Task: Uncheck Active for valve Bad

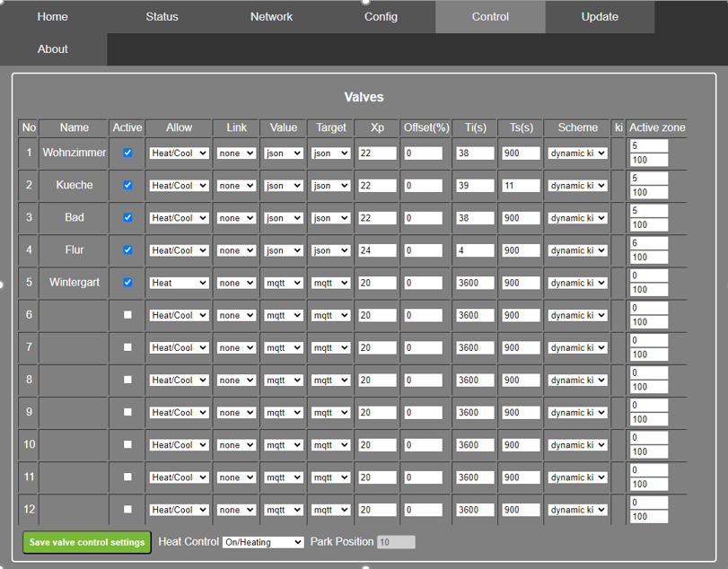Action: pyautogui.click(x=127, y=218)
